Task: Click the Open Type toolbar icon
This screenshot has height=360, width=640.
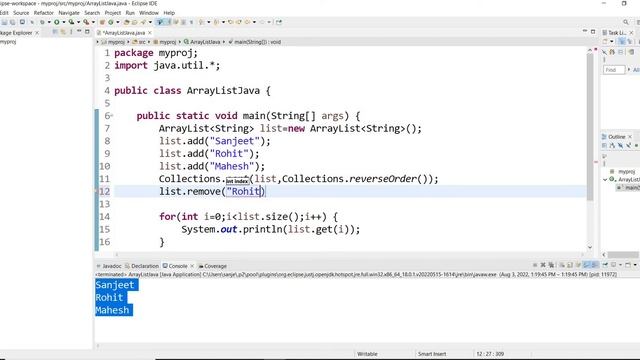Action: tap(127, 22)
